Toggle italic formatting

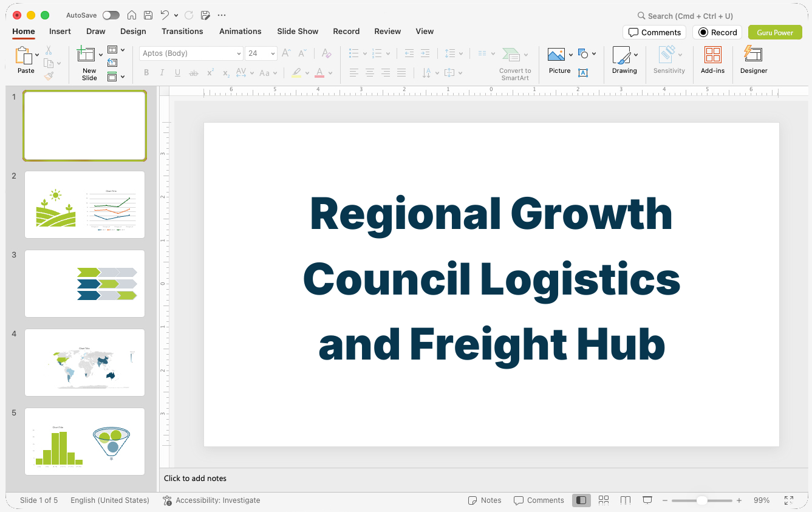pyautogui.click(x=162, y=73)
